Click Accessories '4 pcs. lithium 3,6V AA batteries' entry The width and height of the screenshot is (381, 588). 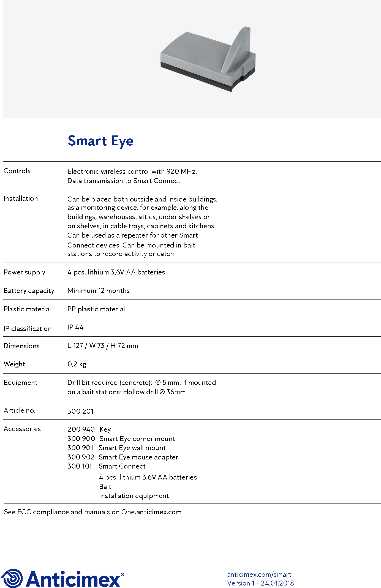point(148,477)
